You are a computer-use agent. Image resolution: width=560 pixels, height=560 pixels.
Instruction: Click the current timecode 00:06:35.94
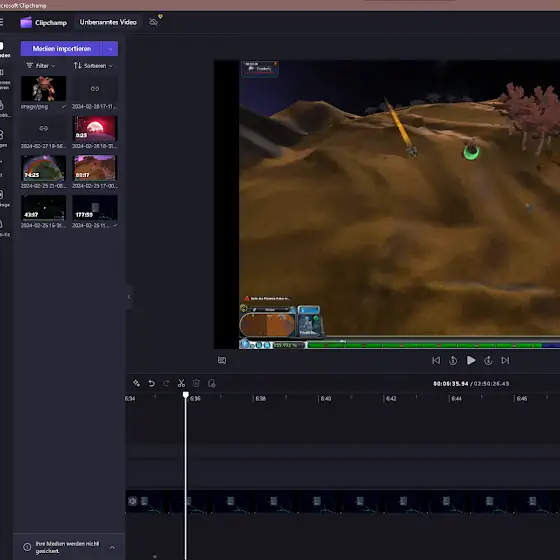pos(450,384)
